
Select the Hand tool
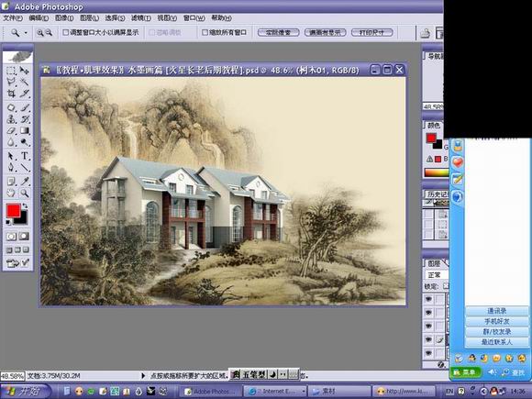(11, 193)
